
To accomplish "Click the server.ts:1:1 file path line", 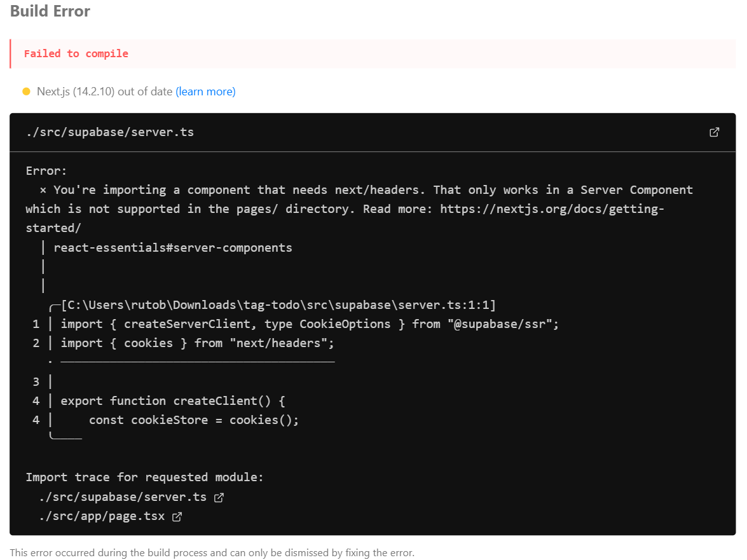I will [278, 304].
